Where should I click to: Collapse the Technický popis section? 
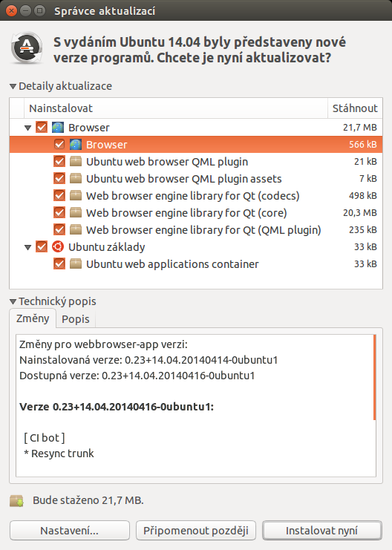[x=13, y=301]
